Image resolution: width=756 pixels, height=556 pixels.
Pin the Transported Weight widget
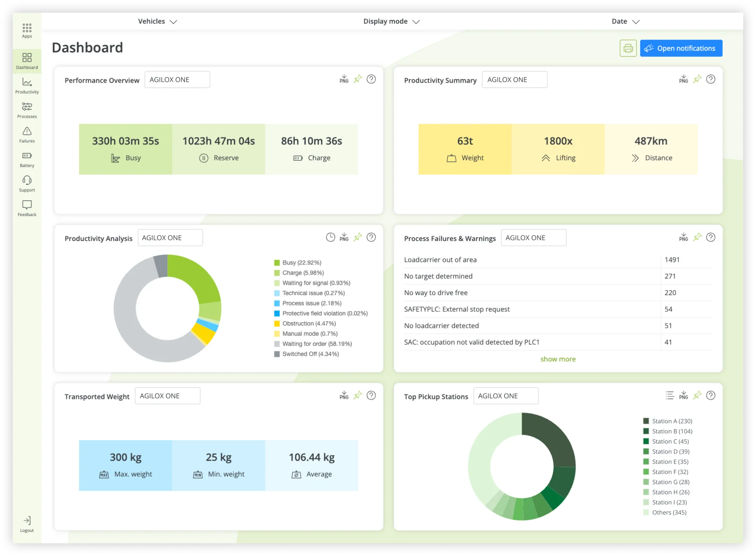click(x=358, y=395)
